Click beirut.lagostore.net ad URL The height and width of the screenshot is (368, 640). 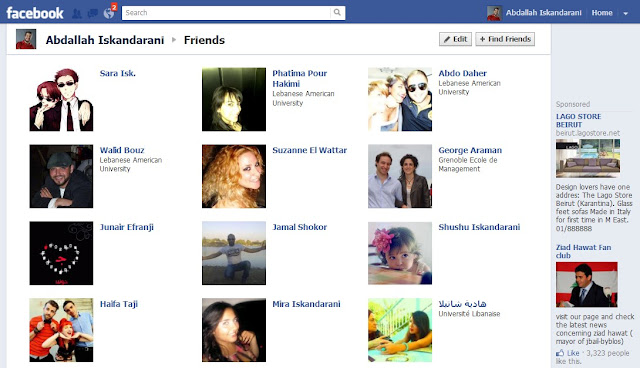pos(588,133)
